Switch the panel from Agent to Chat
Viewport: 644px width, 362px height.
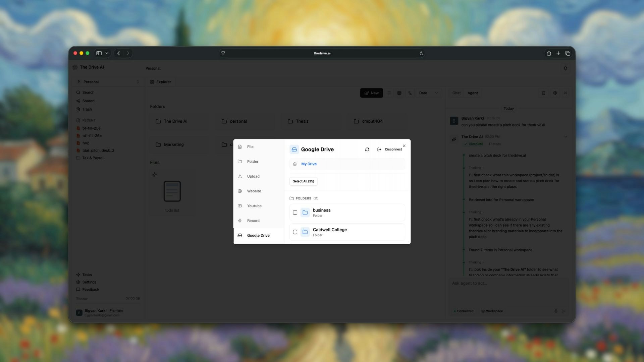coord(456,93)
